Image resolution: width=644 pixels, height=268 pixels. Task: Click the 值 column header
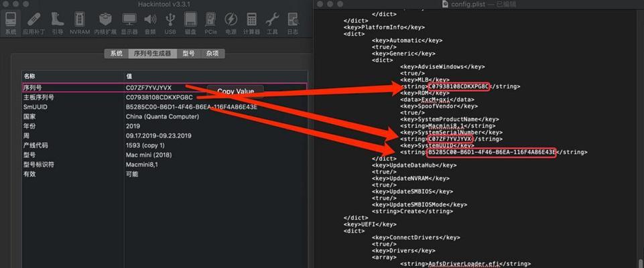tap(216, 76)
